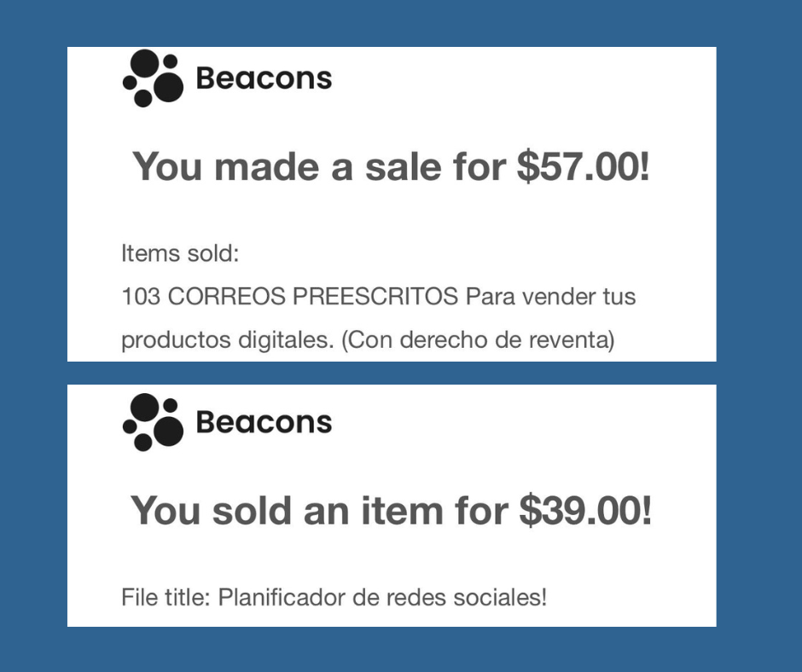This screenshot has height=672, width=802.
Task: Click '103 CORREOS PREESCRITOS' product name
Action: [290, 298]
